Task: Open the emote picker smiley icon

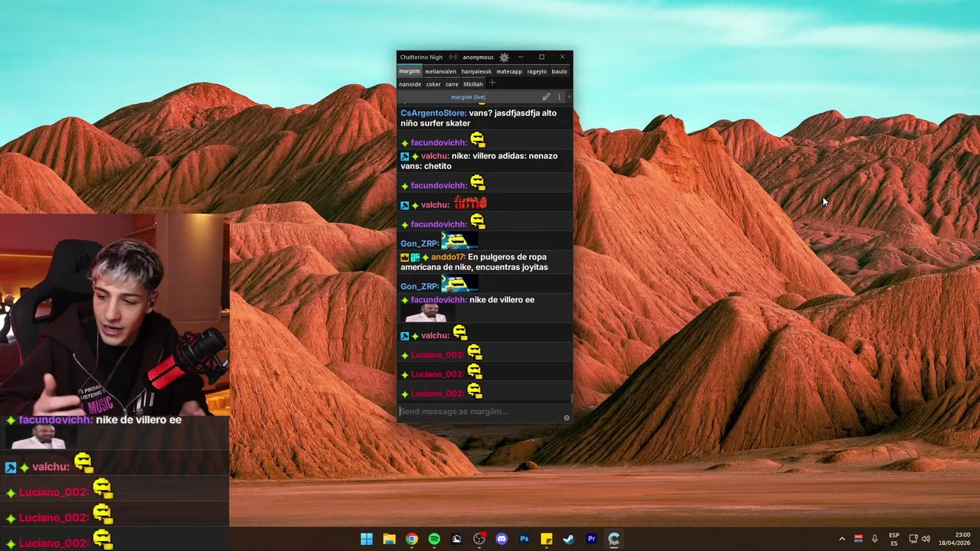Action: tap(567, 418)
